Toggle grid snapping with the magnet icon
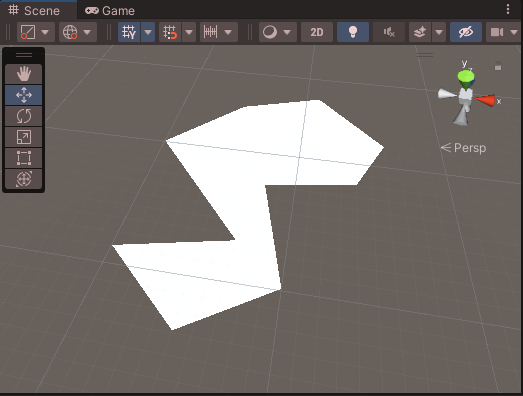Image resolution: width=523 pixels, height=396 pixels. click(170, 32)
